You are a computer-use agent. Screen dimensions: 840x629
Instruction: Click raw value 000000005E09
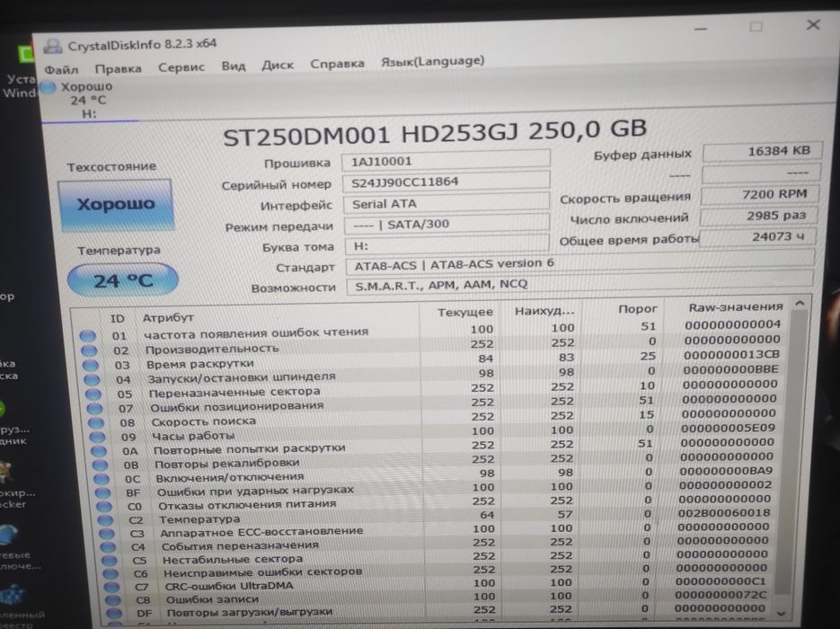click(728, 428)
